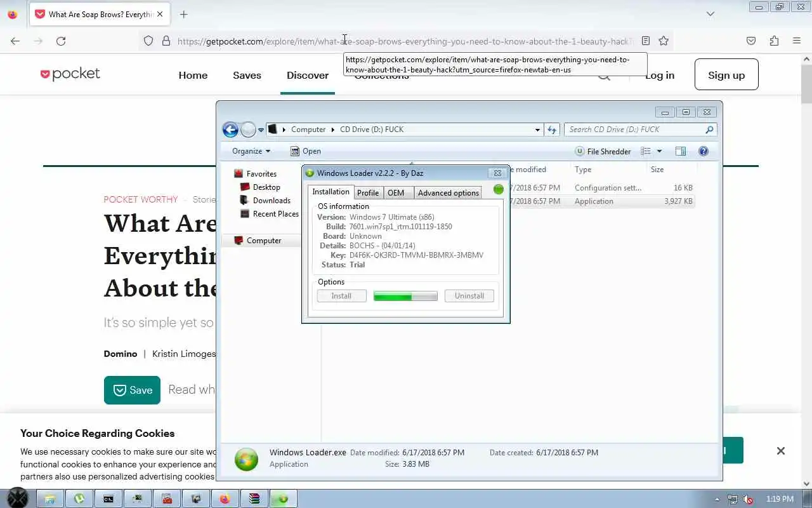Click the Firefox taskbar icon
This screenshot has height=508, width=812.
tap(225, 499)
